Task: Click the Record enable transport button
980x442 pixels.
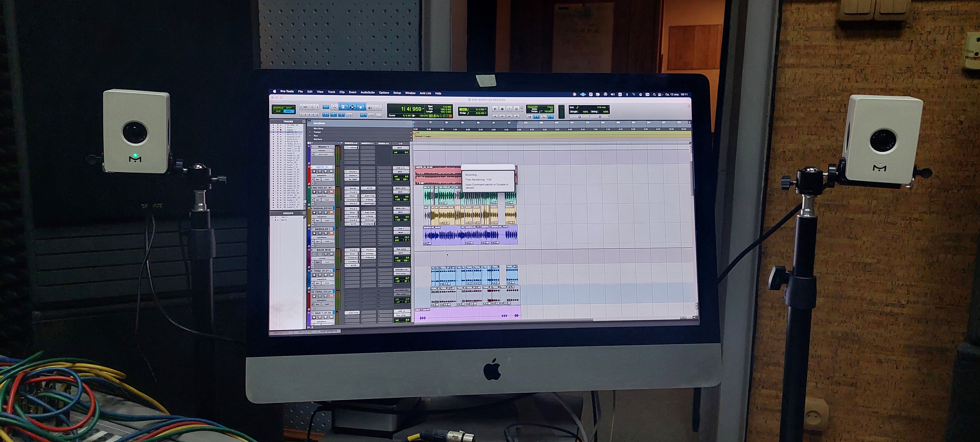Action: click(516, 109)
